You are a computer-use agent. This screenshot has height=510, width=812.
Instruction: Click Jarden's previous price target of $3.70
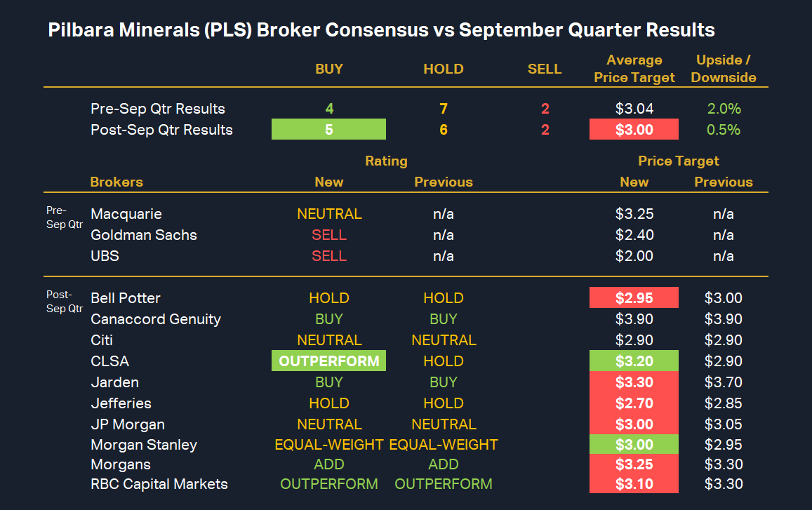(x=723, y=382)
